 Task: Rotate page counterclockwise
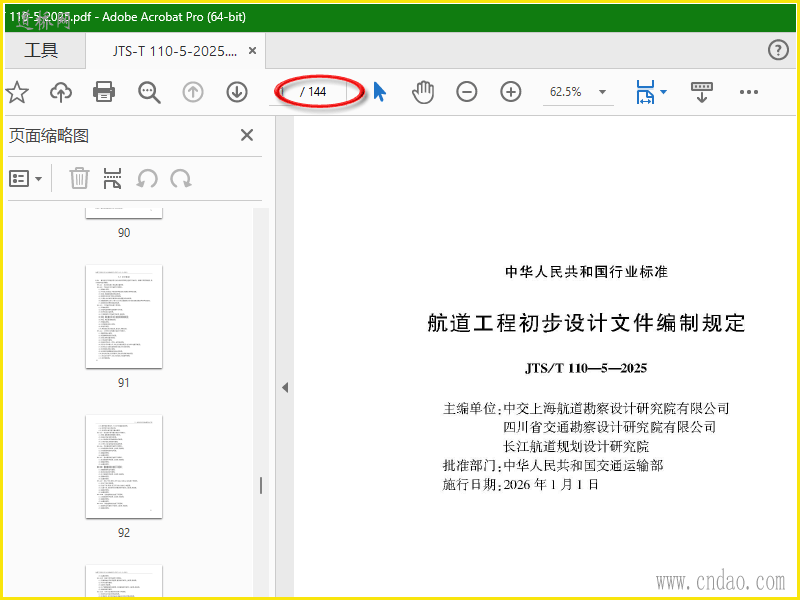[147, 179]
